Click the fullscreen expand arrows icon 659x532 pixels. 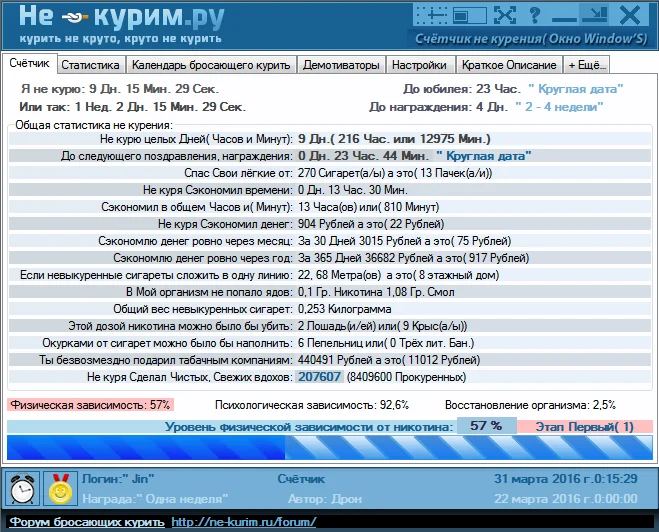[505, 15]
